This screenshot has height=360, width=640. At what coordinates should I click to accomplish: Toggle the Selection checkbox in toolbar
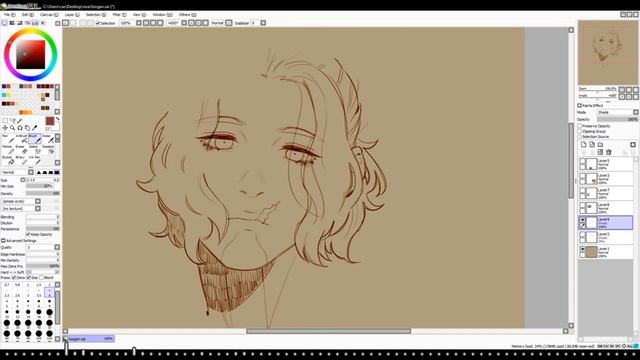tap(98, 23)
